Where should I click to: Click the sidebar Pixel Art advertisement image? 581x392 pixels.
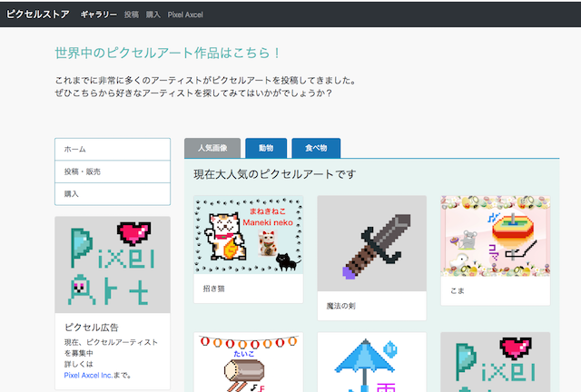pyautogui.click(x=113, y=265)
